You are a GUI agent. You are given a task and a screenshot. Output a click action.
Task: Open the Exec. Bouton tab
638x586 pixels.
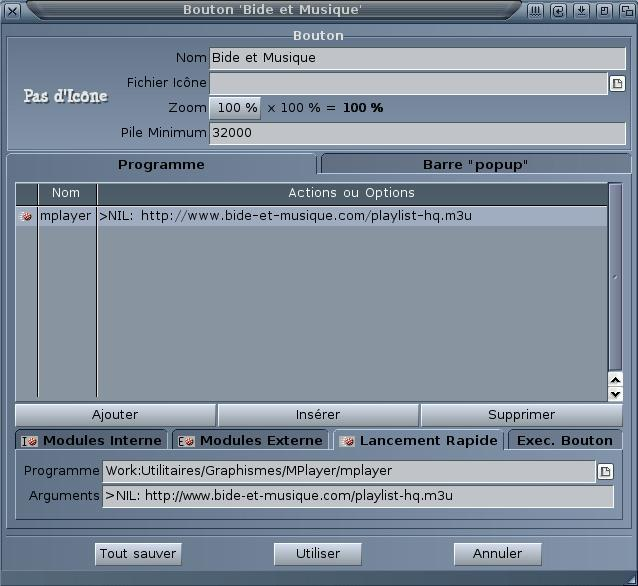pos(565,440)
